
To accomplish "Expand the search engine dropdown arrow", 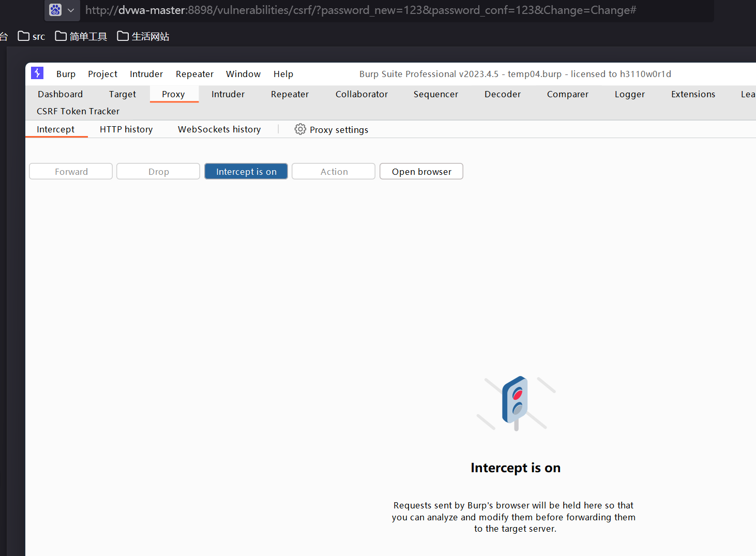I will point(71,10).
